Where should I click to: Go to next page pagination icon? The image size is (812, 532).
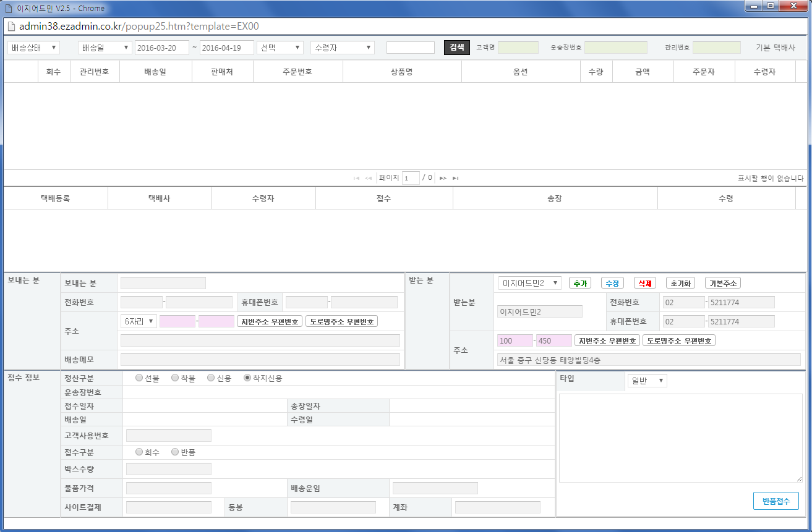pos(443,178)
